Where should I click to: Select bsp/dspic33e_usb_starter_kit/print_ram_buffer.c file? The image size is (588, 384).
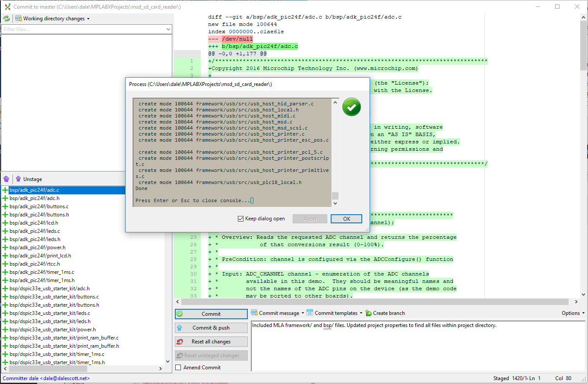click(64, 338)
